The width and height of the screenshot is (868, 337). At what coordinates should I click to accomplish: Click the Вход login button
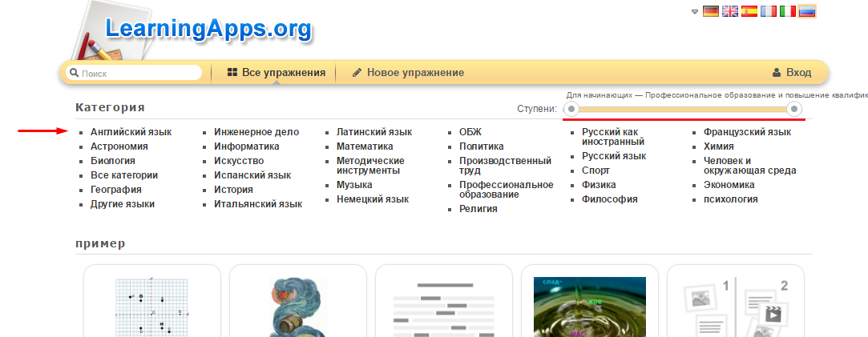click(792, 73)
